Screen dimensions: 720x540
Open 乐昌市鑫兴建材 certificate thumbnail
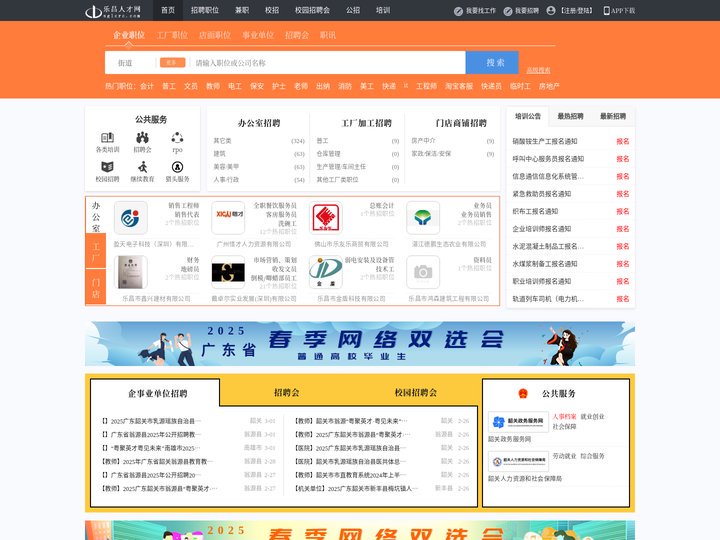(130, 272)
